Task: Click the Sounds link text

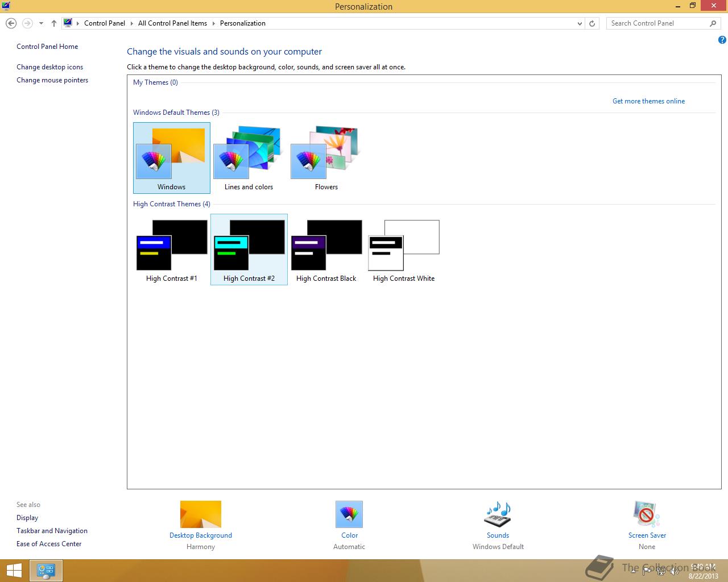Action: (498, 535)
